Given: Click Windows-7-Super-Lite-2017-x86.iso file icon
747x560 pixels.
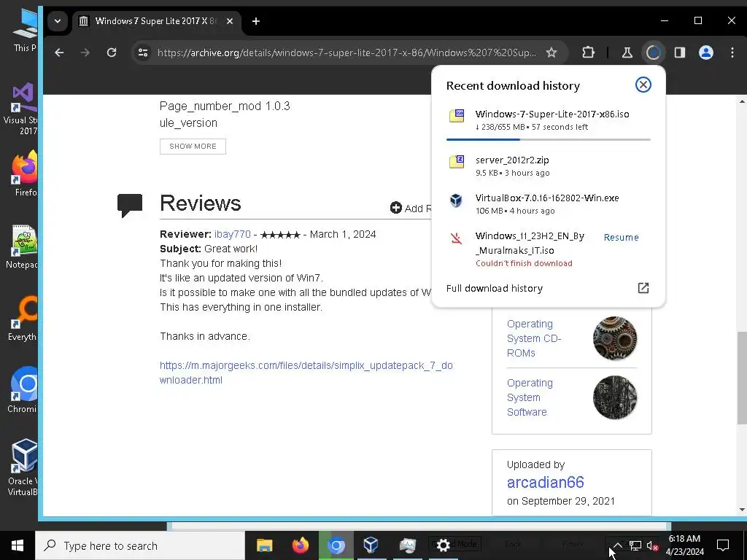Looking at the screenshot, I should 457,116.
